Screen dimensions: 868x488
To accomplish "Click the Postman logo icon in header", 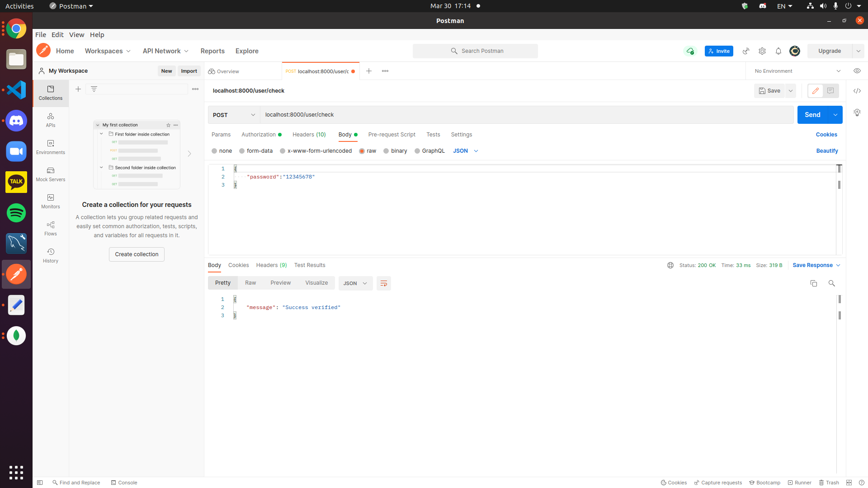I will [43, 51].
